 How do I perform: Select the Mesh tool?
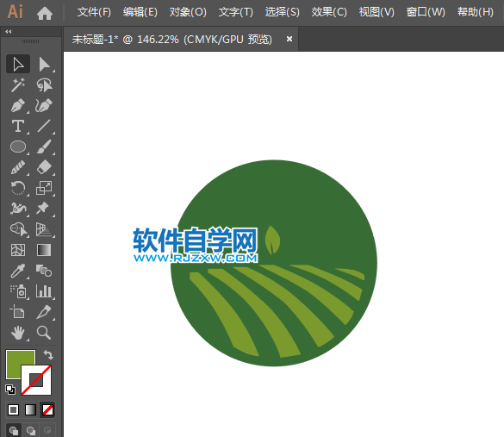[x=18, y=250]
